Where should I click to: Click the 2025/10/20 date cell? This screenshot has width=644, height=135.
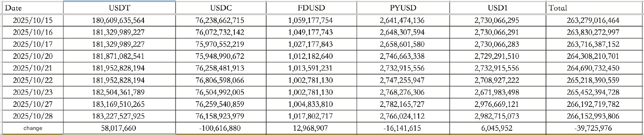[33, 56]
